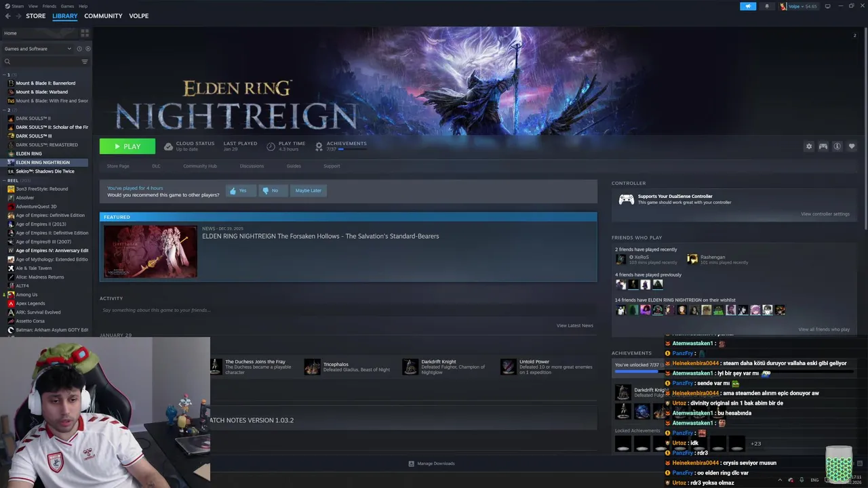868x488 pixels.
Task: Open Rashengan friend avatar
Action: pos(692,259)
